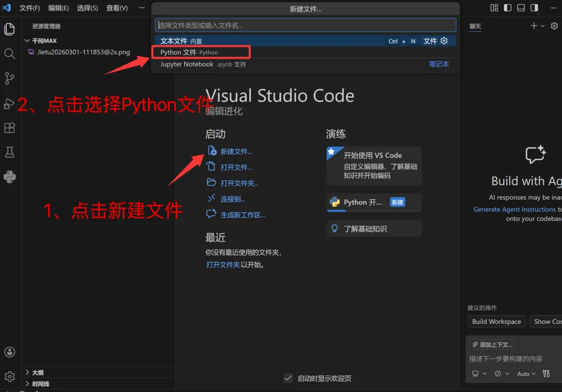Screen dimensions: 562x392
Task: Open chat settings gear icon
Action: [554, 26]
